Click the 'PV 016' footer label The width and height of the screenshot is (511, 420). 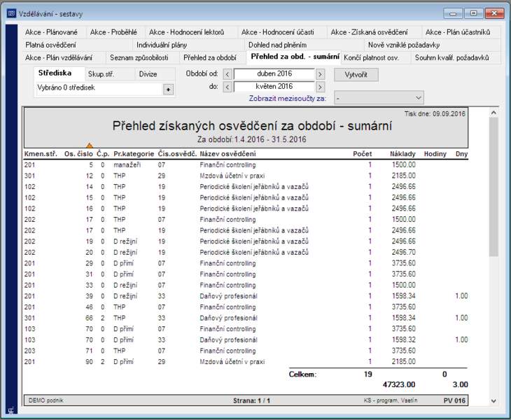pyautogui.click(x=454, y=401)
